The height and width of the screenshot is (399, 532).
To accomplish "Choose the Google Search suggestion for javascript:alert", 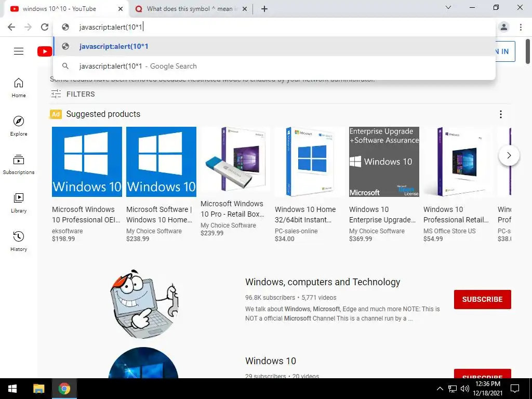I will coord(274,66).
